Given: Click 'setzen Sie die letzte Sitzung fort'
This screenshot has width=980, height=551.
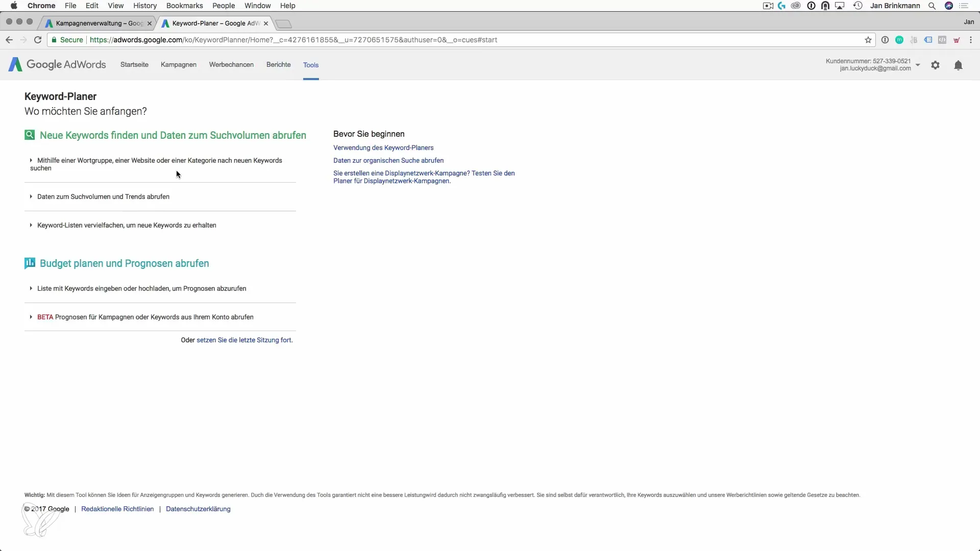Looking at the screenshot, I should click(244, 340).
